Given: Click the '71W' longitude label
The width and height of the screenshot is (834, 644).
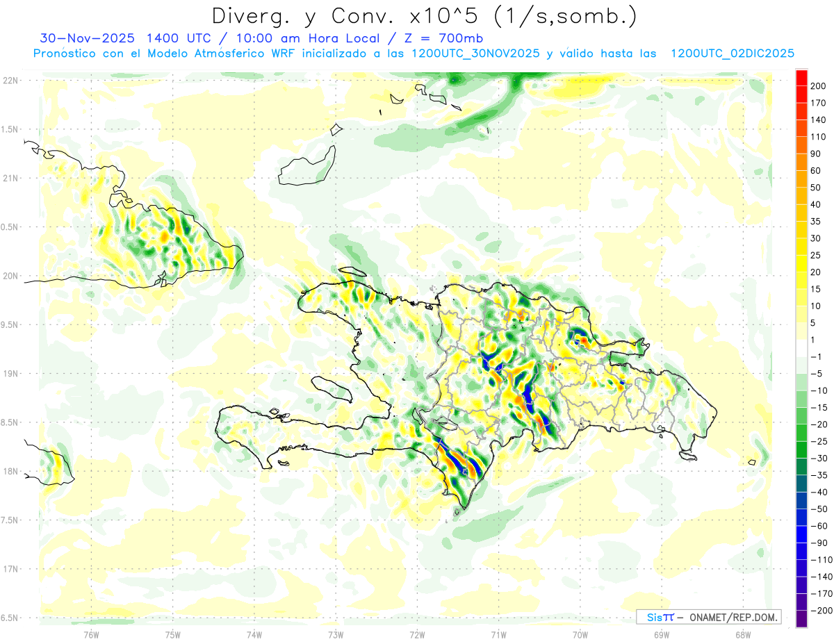Looking at the screenshot, I should [498, 634].
